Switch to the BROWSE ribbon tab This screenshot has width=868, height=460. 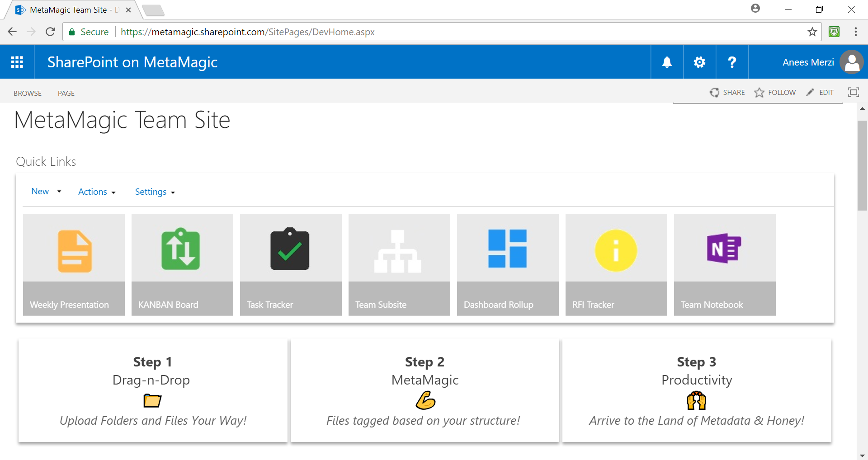[28, 93]
